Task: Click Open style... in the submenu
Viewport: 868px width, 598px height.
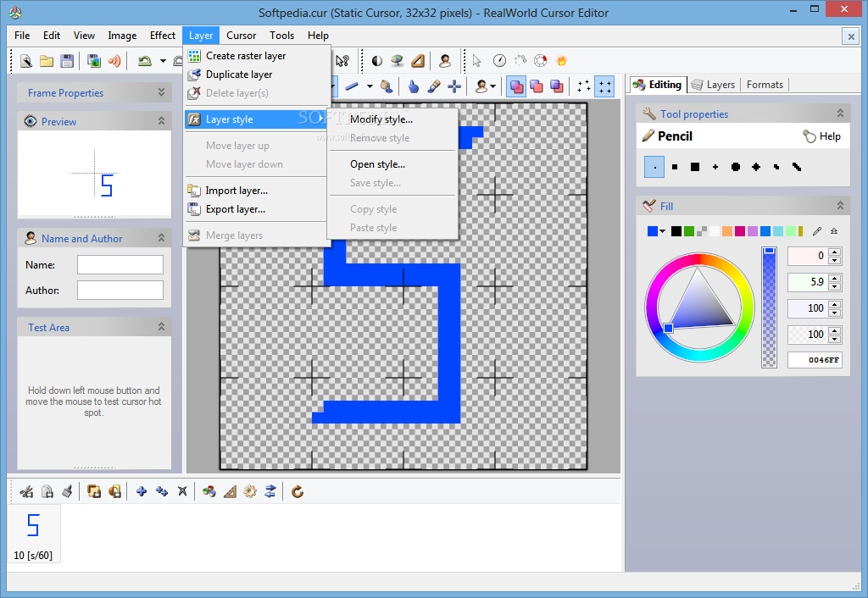Action: 392,165
